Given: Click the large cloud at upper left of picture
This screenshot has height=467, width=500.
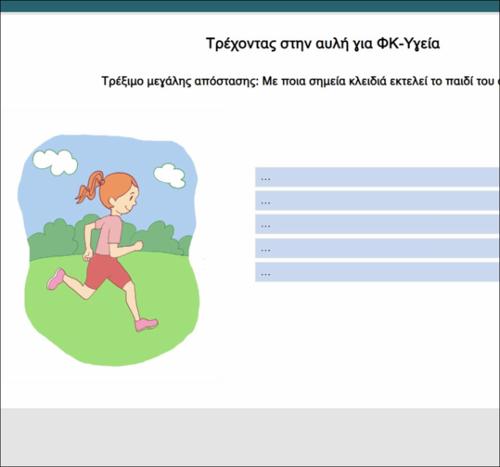Looking at the screenshot, I should pyautogui.click(x=55, y=162).
